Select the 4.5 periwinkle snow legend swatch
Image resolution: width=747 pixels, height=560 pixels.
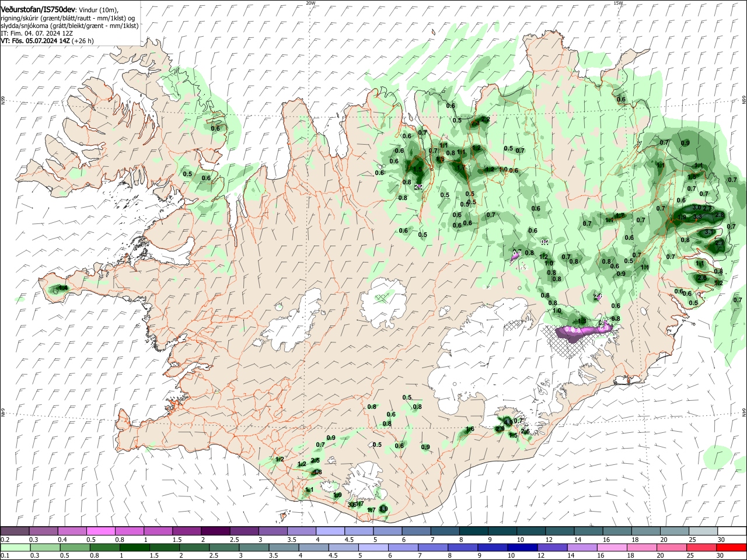358,531
